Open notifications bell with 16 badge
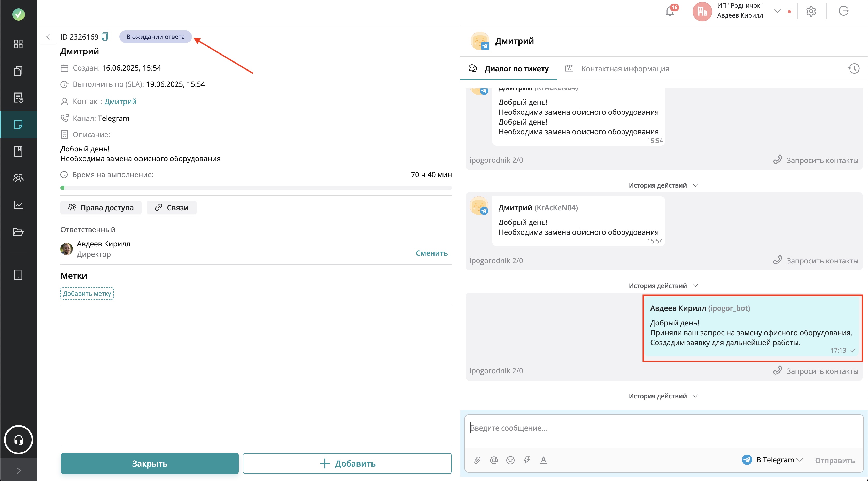This screenshot has width=868, height=481. click(670, 11)
